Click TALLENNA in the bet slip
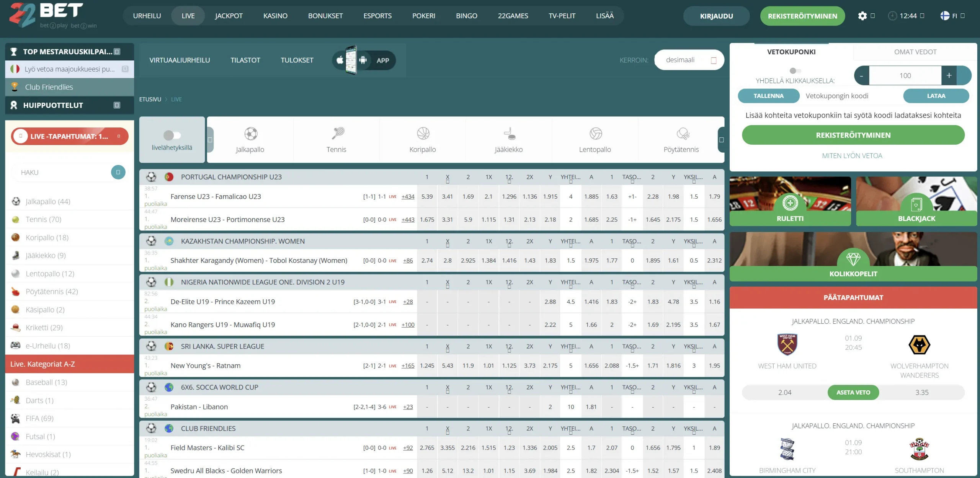The image size is (980, 478). click(769, 96)
